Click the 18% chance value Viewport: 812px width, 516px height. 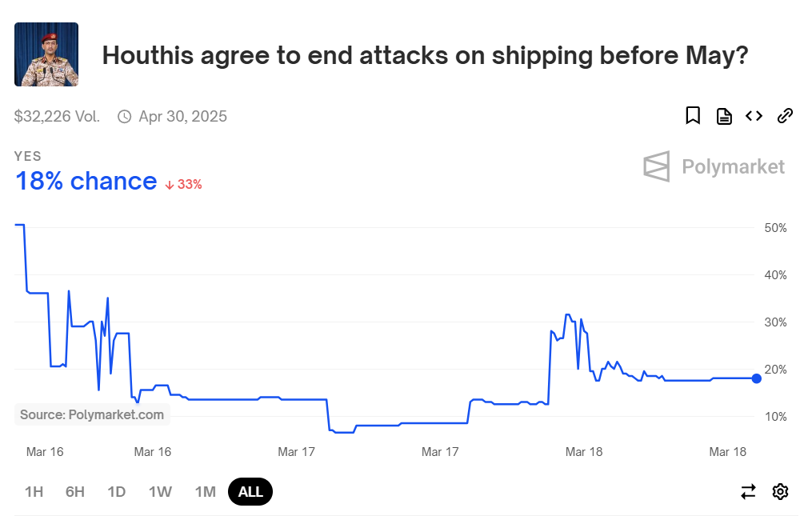86,182
